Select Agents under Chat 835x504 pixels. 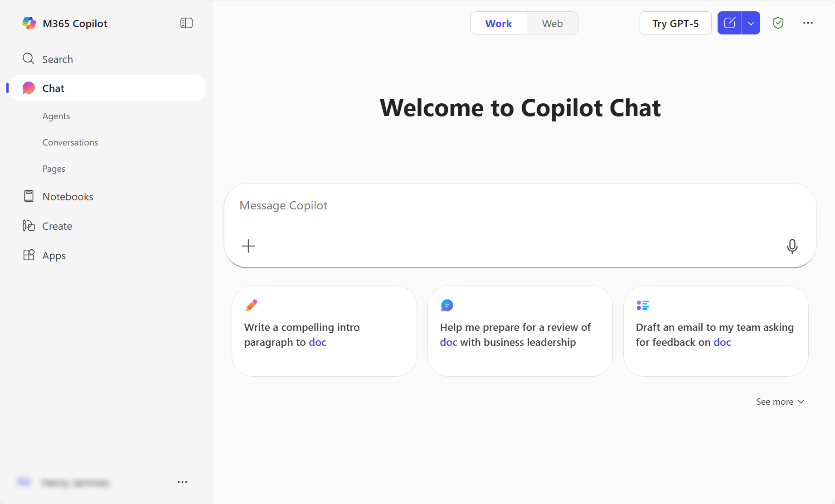tap(56, 116)
